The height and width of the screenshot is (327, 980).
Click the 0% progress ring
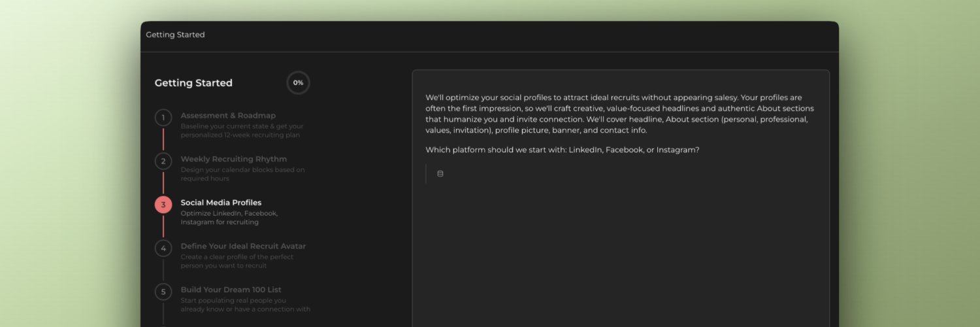[x=298, y=83]
